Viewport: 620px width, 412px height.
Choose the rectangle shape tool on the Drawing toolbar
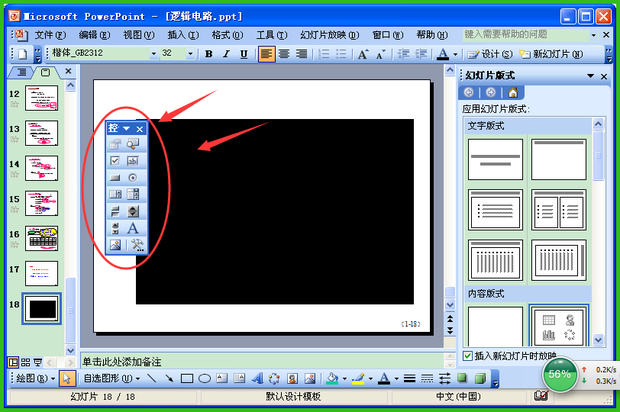coord(186,379)
